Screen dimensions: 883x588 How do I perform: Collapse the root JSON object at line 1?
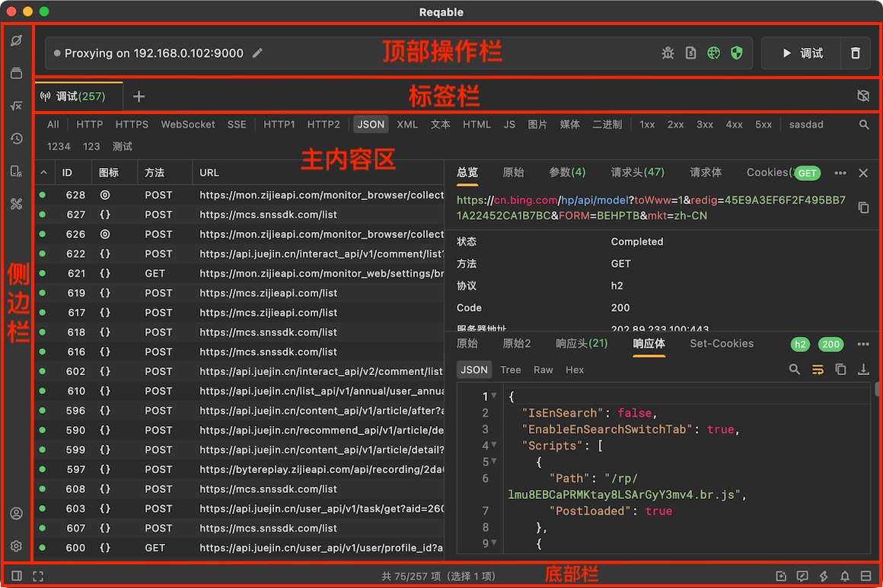[494, 396]
